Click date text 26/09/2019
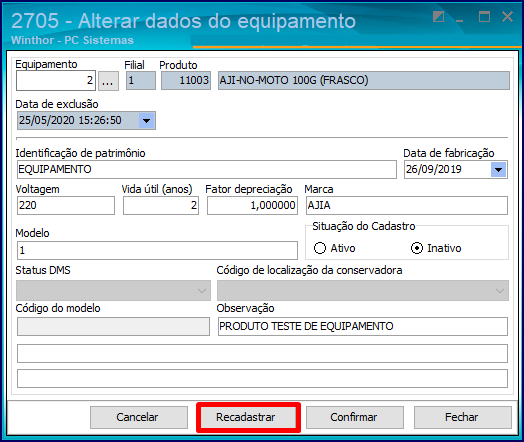 pyautogui.click(x=433, y=169)
